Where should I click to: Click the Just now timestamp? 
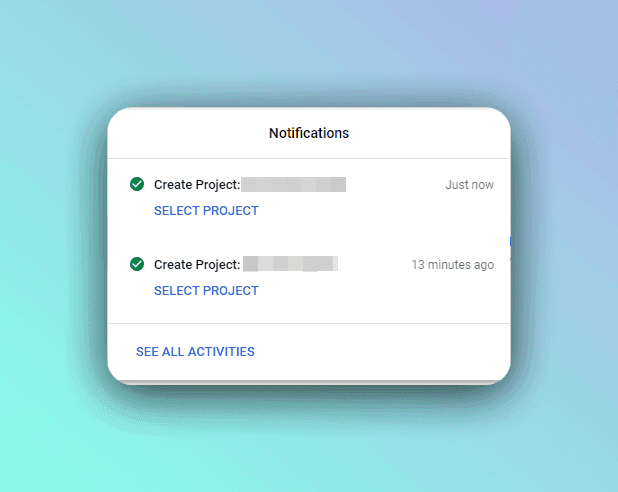469,185
